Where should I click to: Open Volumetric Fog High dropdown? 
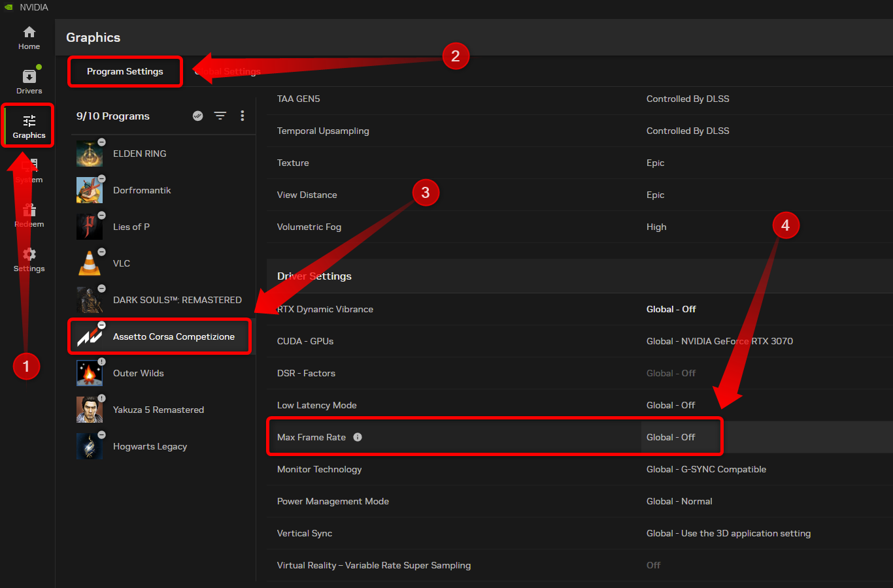coord(656,227)
